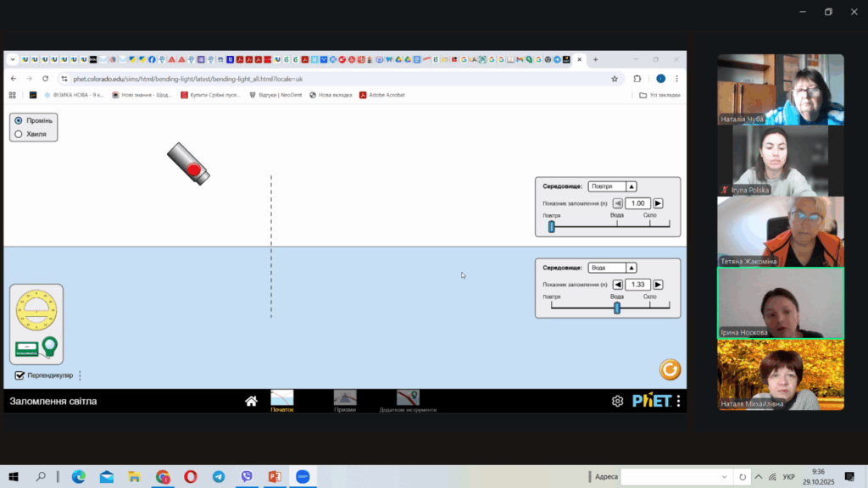Switch to the Додаткові інструменти screen
The image size is (868, 488).
point(408,401)
